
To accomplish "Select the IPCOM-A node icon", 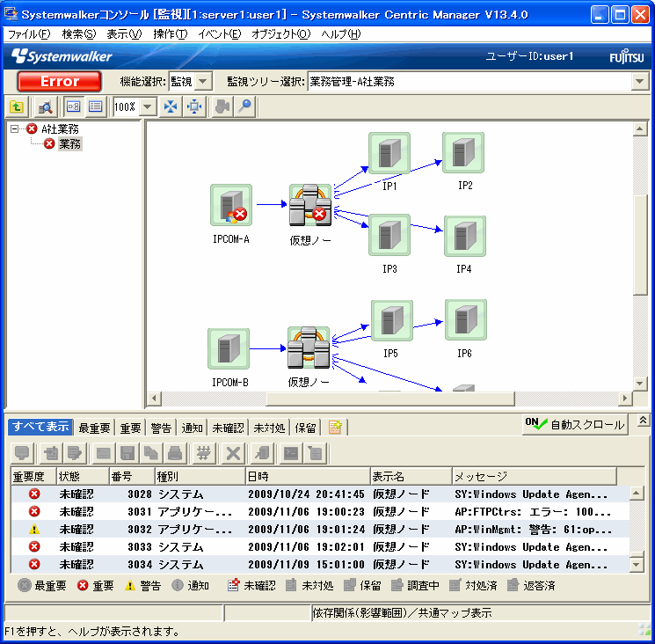I will 231,205.
